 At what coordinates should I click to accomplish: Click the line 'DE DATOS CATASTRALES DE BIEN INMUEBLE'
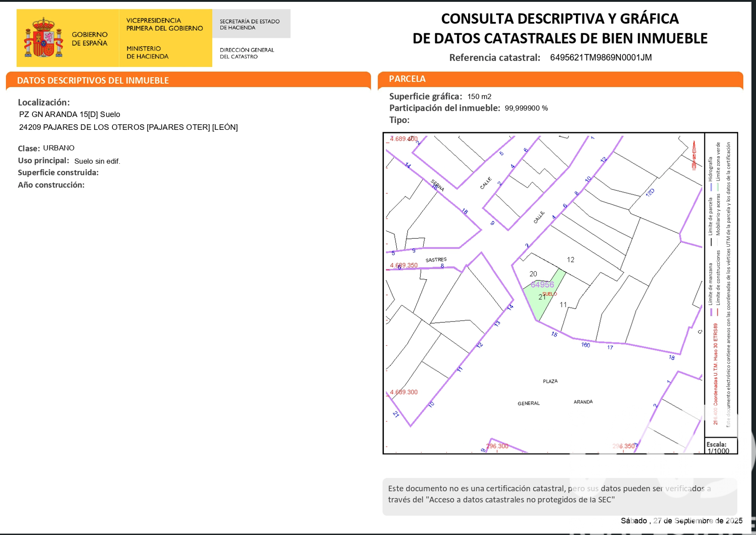(x=560, y=38)
